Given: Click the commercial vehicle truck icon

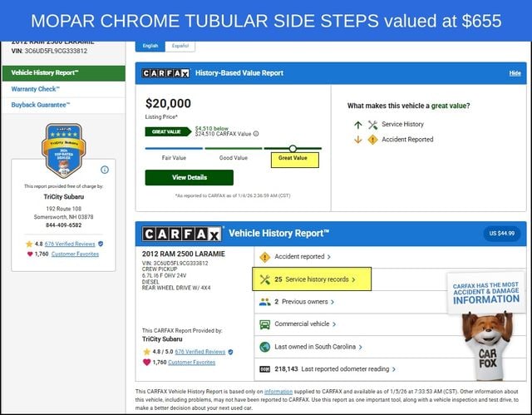Looking at the screenshot, I should 265,324.
